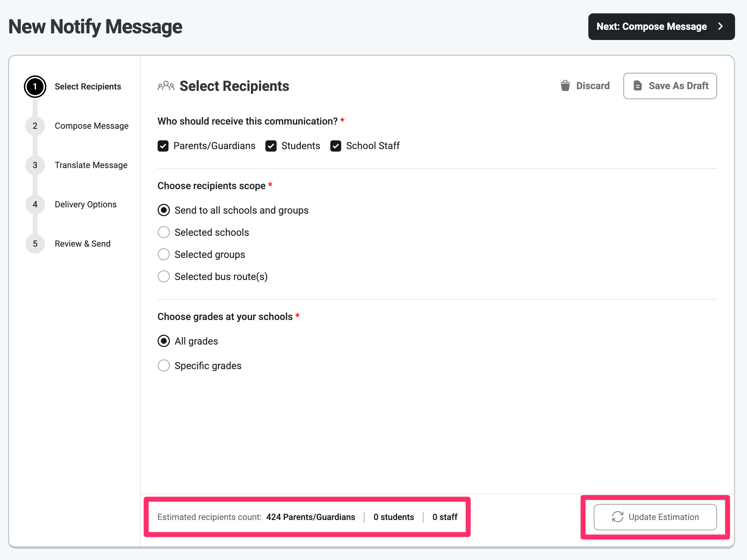
Task: Click the step 4 number circle
Action: click(x=35, y=205)
